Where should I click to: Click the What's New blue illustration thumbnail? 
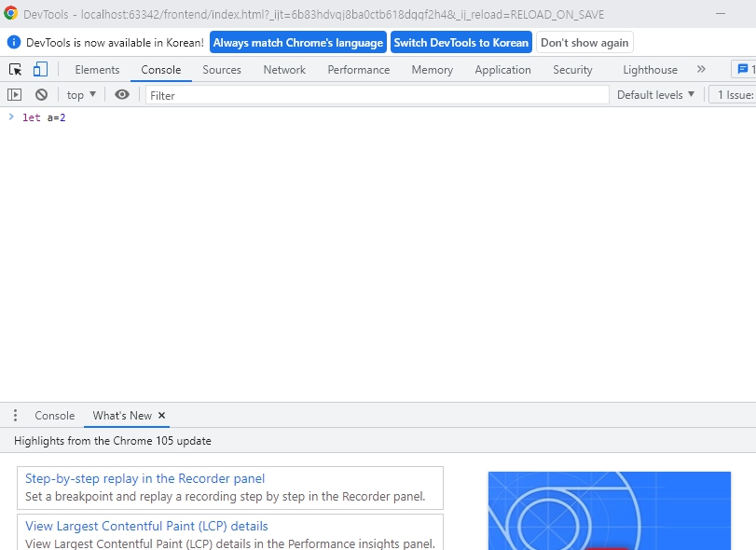coord(610,511)
